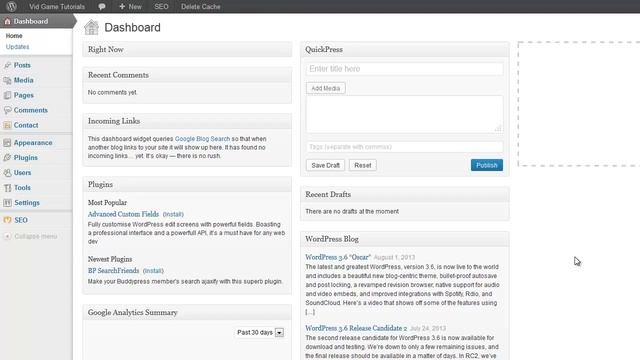This screenshot has width=640, height=360.
Task: Open BP SearchFriends plugin link
Action: [x=113, y=271]
